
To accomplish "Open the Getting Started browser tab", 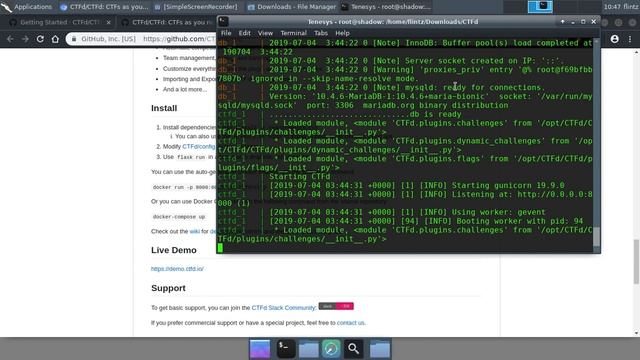I will [59, 22].
